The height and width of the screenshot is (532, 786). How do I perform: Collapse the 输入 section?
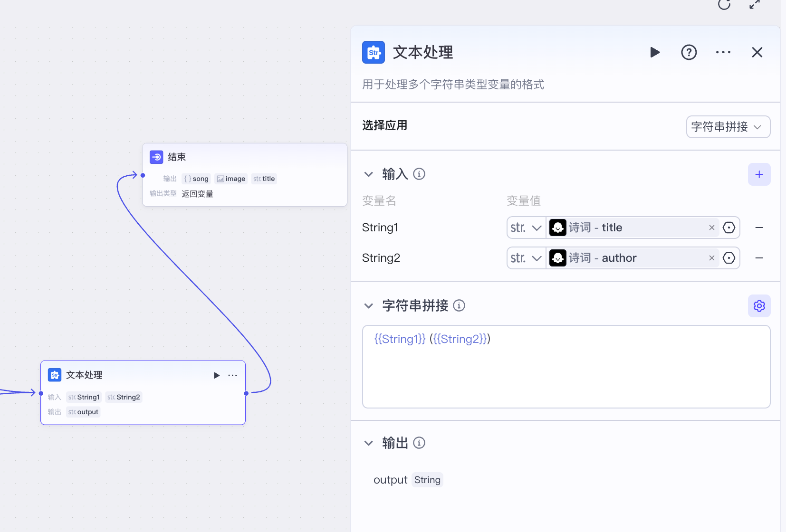point(369,174)
